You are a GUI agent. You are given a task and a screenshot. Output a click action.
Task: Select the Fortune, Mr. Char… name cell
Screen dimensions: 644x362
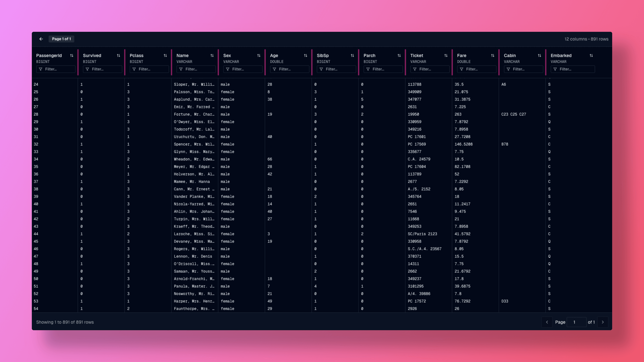[194, 114]
